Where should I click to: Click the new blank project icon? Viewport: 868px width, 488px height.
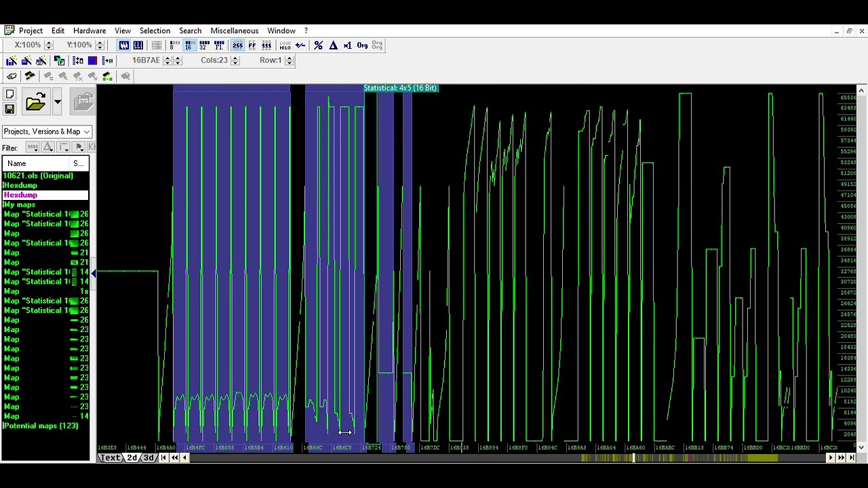[9, 95]
